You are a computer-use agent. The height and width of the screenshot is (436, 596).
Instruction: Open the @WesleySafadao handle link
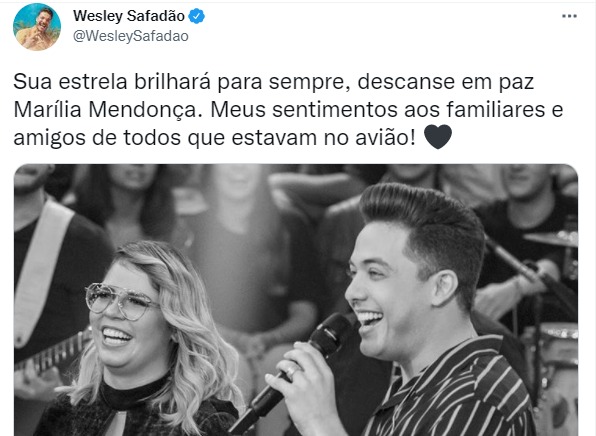click(131, 36)
